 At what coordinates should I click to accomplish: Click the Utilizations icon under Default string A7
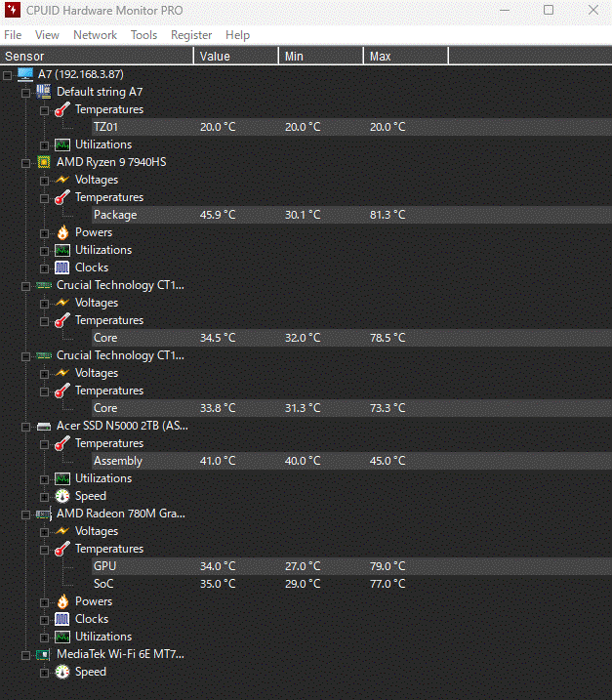[62, 144]
